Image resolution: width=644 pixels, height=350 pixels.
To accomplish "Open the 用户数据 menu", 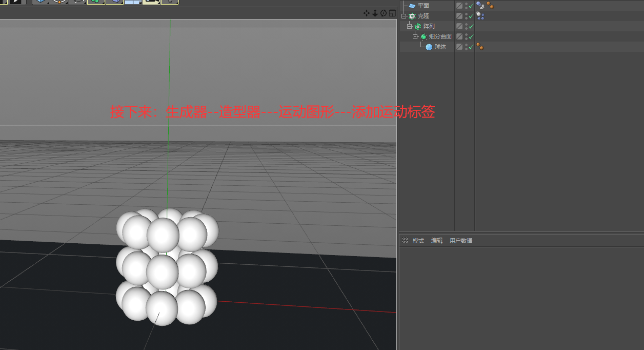I will point(461,241).
